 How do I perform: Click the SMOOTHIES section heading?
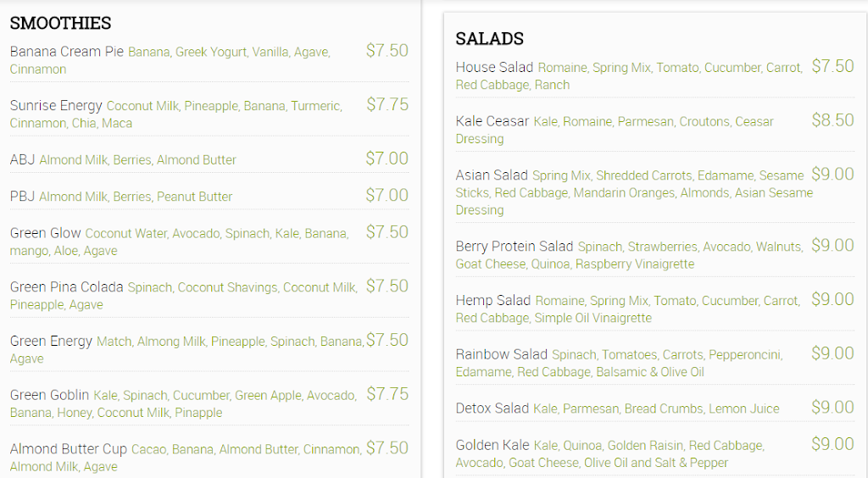pyautogui.click(x=60, y=23)
